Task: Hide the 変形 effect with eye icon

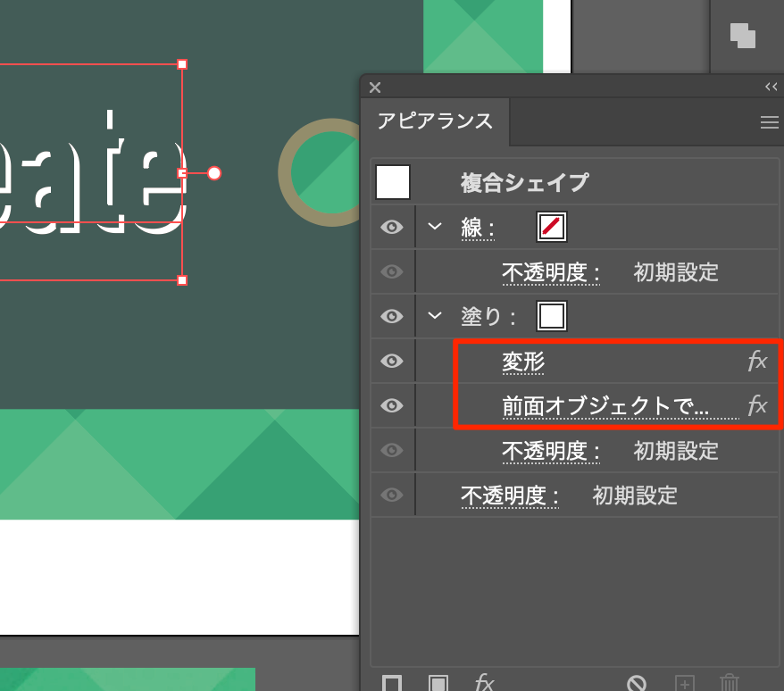Action: click(x=391, y=362)
